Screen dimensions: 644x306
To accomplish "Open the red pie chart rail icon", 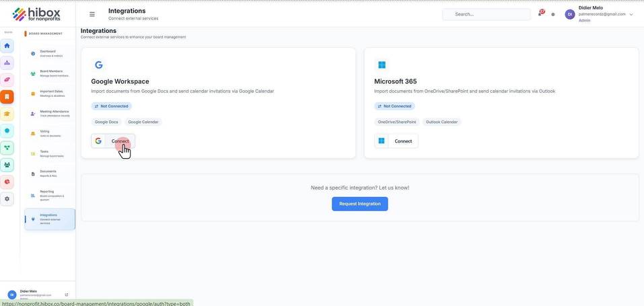I will coord(7,182).
